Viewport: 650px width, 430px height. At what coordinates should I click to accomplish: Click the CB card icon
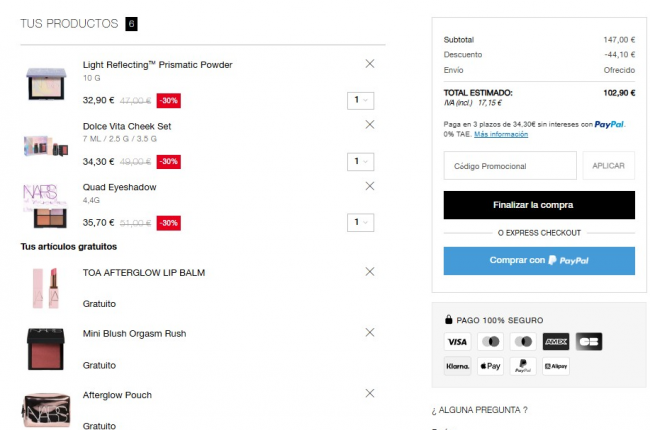pyautogui.click(x=588, y=342)
